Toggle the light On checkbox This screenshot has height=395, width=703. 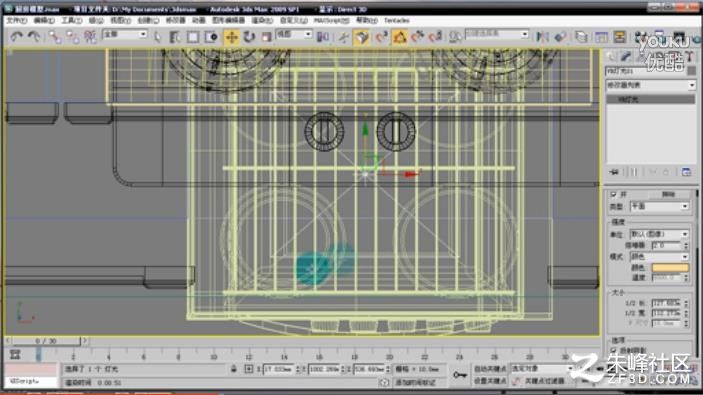coord(613,194)
